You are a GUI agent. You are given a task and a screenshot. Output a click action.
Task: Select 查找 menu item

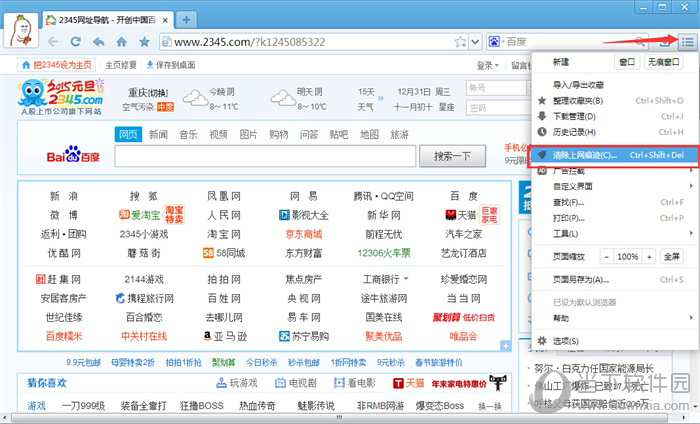pyautogui.click(x=615, y=202)
